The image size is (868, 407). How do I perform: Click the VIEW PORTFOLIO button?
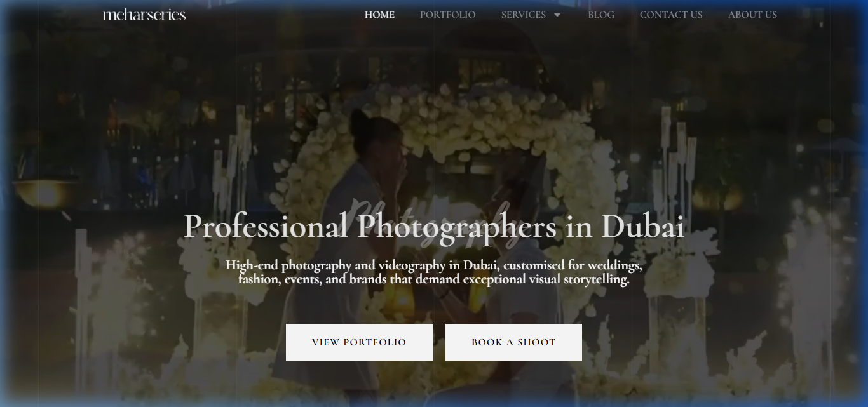(359, 342)
